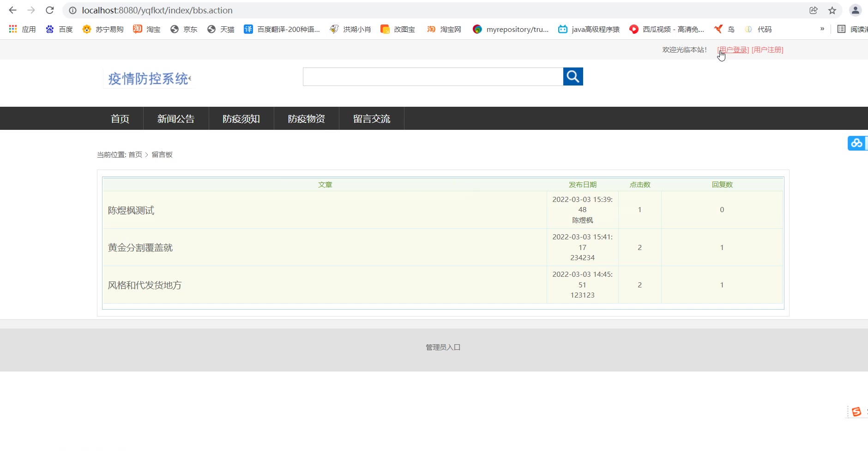Click the site search input field
The width and height of the screenshot is (868, 451).
point(433,77)
